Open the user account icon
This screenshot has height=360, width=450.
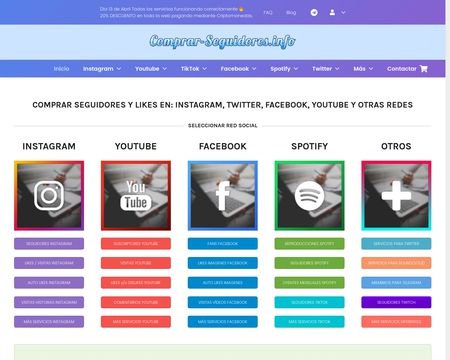(332, 13)
